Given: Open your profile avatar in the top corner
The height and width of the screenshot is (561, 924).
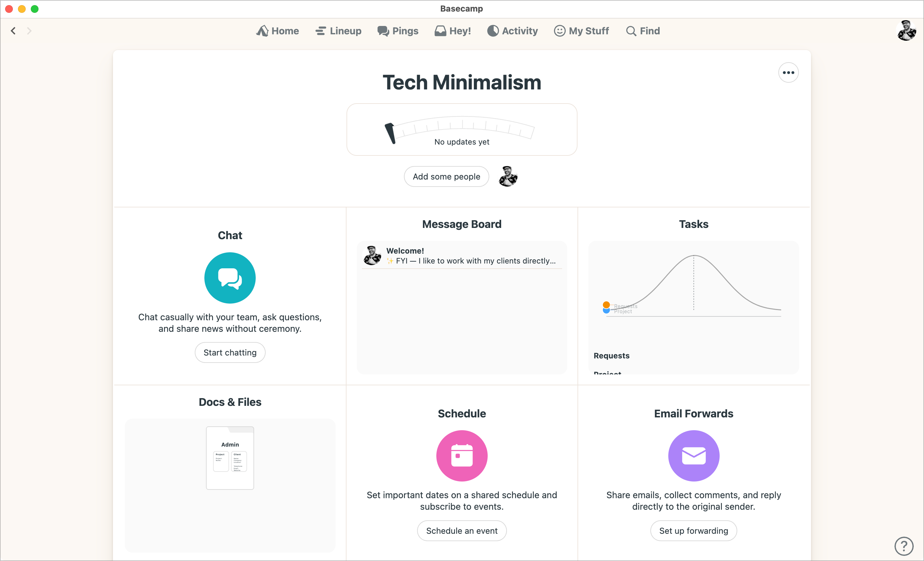Looking at the screenshot, I should [906, 31].
